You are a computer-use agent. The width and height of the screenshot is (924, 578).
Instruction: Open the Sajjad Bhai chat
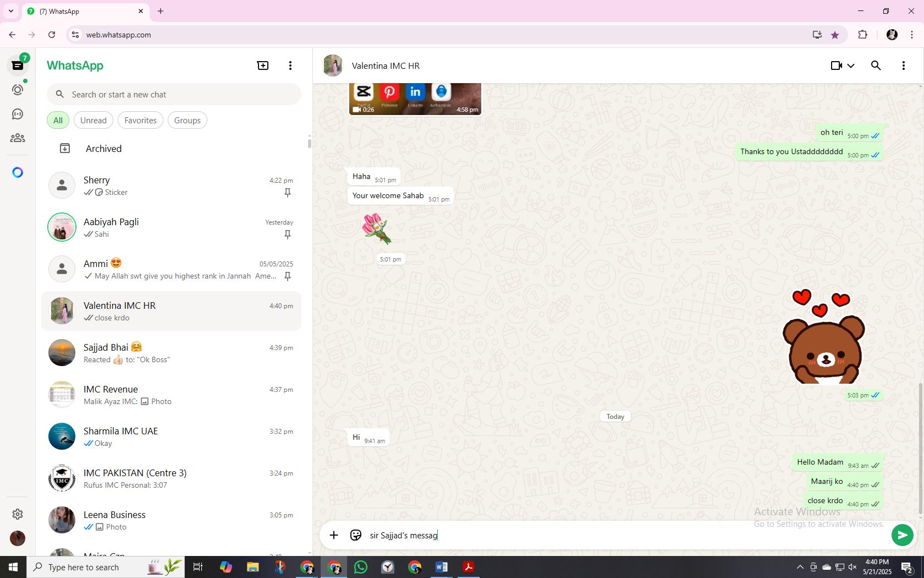(171, 353)
